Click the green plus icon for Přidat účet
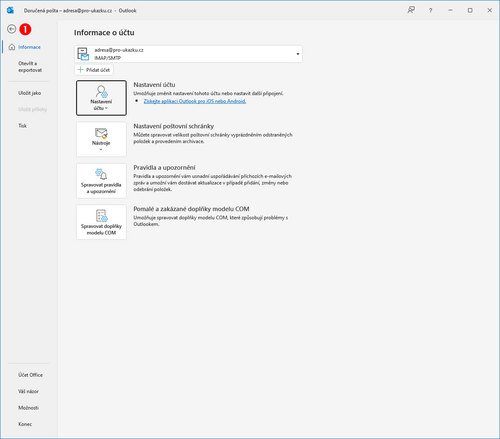The image size is (500, 439). tap(80, 70)
